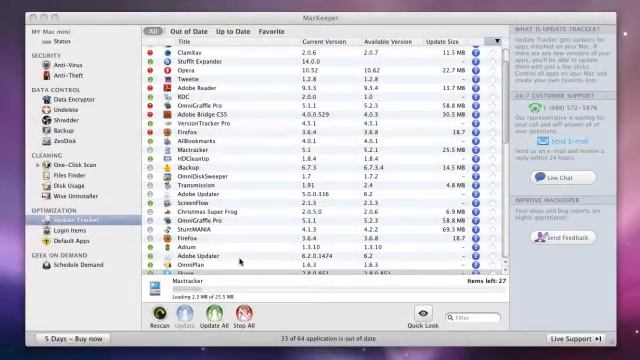Image resolution: width=640 pixels, height=360 pixels.
Task: Toggle favorite star for Christmas Super Frog
Action: [x=493, y=212]
